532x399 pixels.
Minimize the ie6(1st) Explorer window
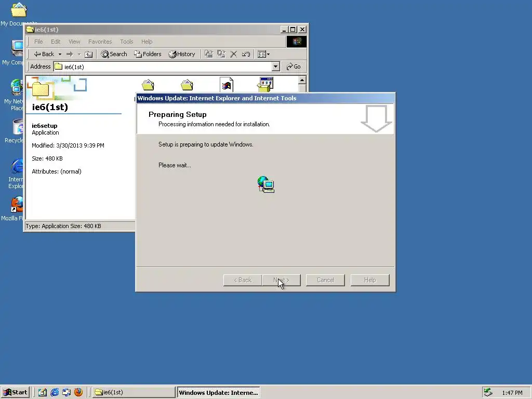pyautogui.click(x=284, y=30)
